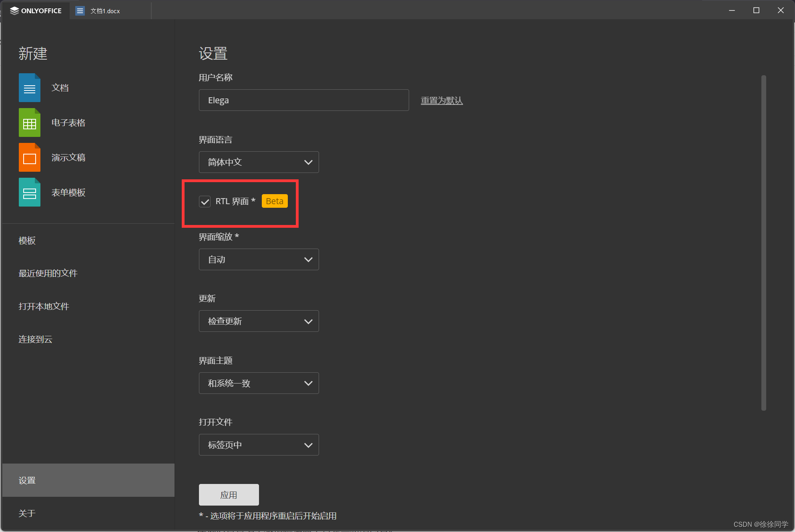Viewport: 795px width, 532px height.
Task: Toggle the RTL 界面 checkbox
Action: (x=205, y=201)
